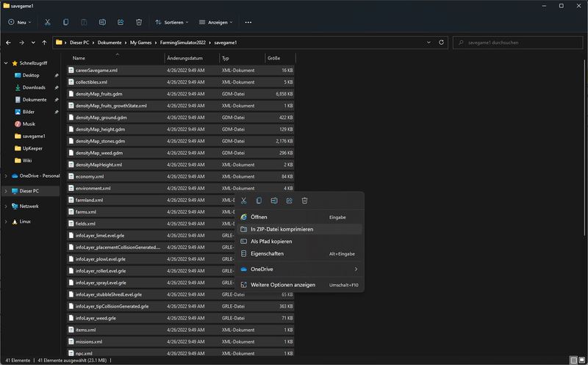
Task: Choose Weitere Optionen anzeigen
Action: [x=300, y=285]
